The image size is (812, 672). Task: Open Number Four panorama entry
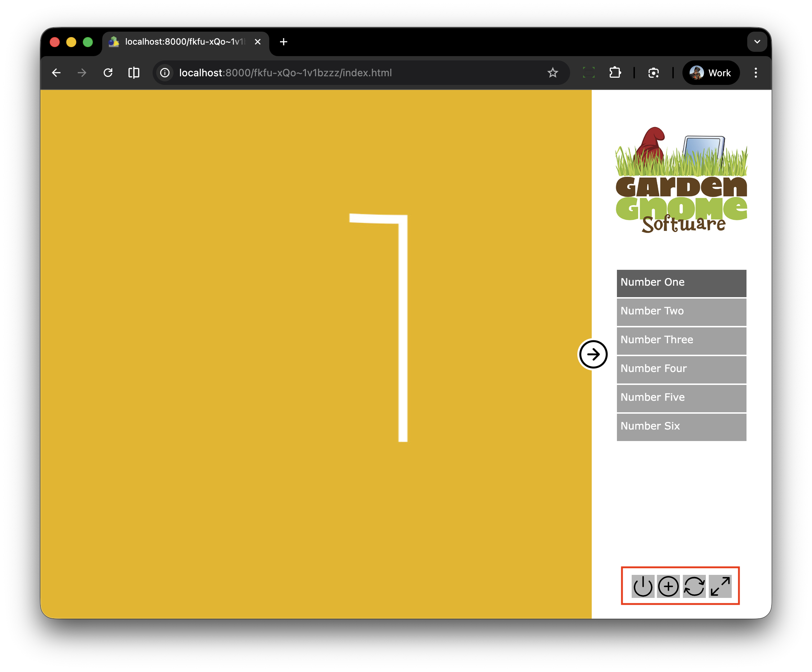(681, 369)
